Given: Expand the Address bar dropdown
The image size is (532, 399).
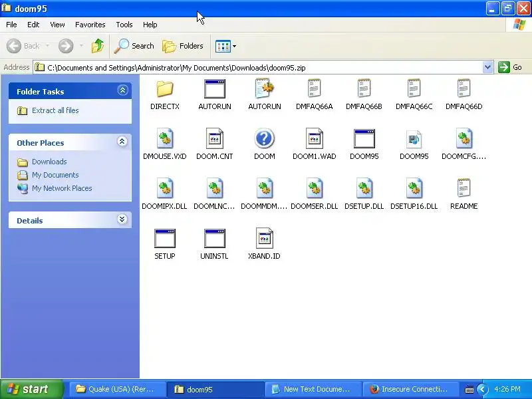Looking at the screenshot, I should (487, 67).
